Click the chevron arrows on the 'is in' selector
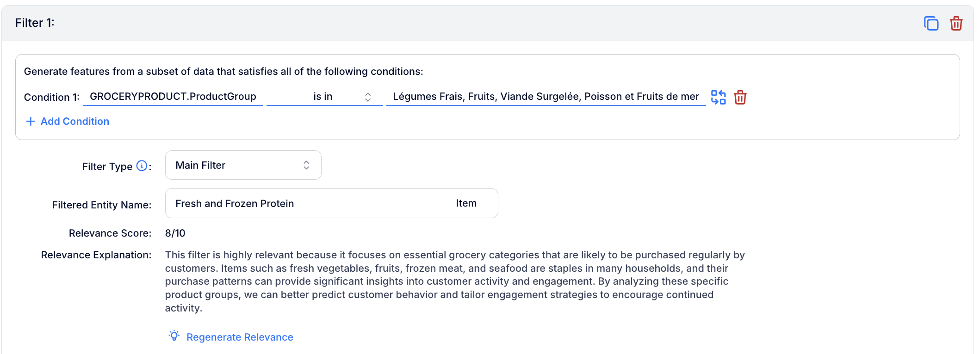Image resolution: width=980 pixels, height=354 pixels. tap(368, 97)
